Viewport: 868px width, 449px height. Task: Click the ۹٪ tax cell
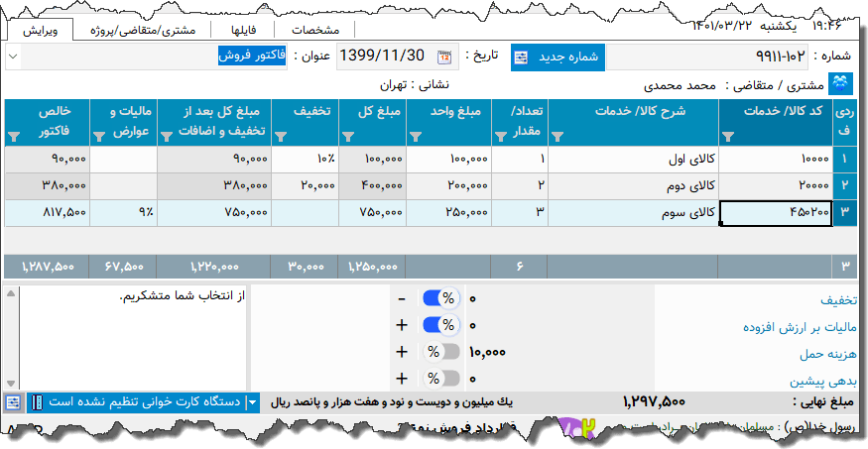123,213
